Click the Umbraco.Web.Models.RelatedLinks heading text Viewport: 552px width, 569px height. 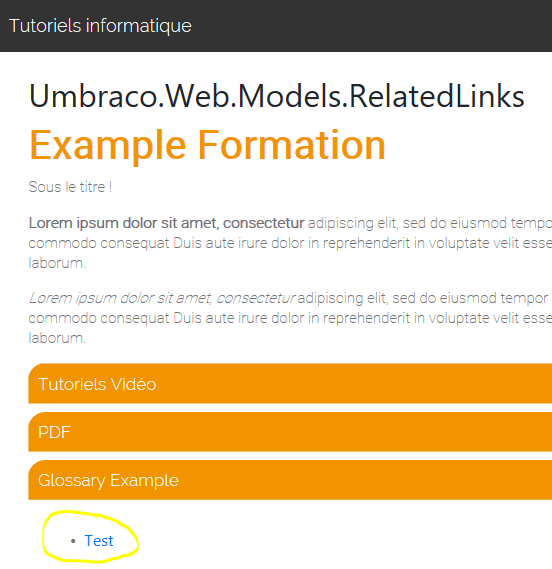pyautogui.click(x=277, y=96)
